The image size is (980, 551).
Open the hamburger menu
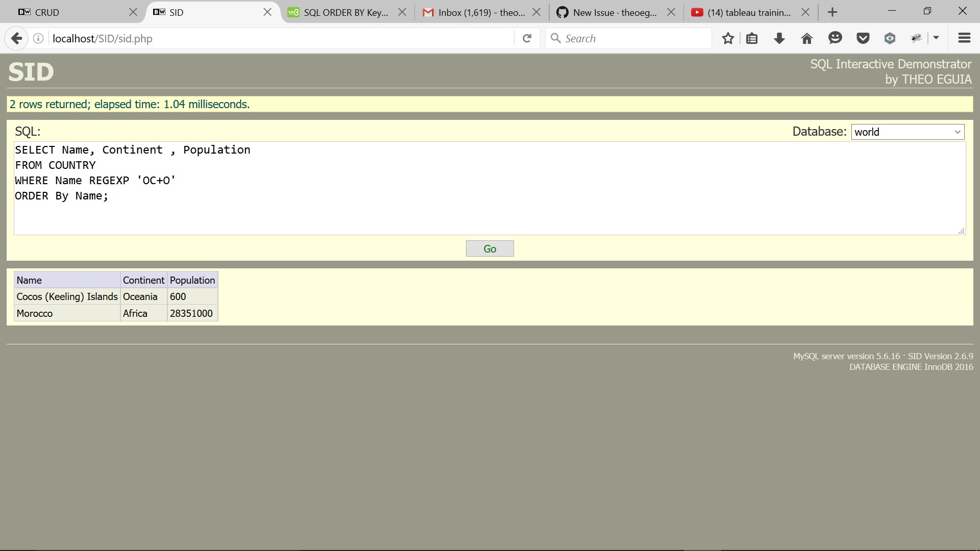coord(964,38)
